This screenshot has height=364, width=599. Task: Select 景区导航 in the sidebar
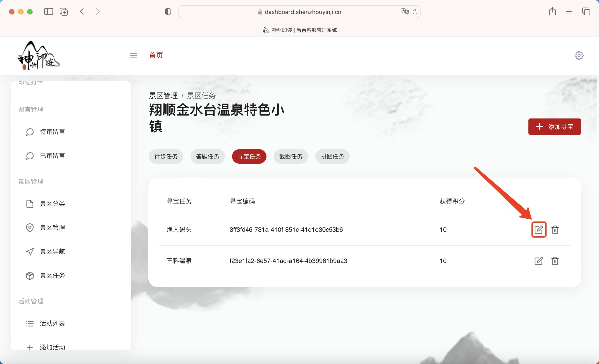(x=52, y=251)
